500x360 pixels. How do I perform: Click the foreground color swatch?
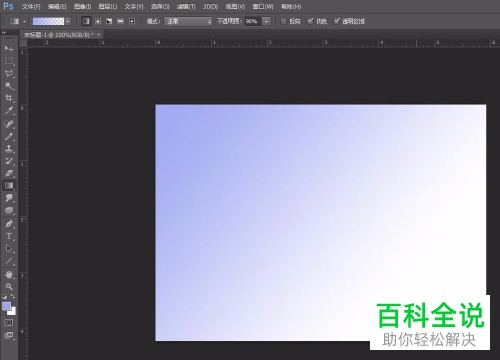[6, 306]
